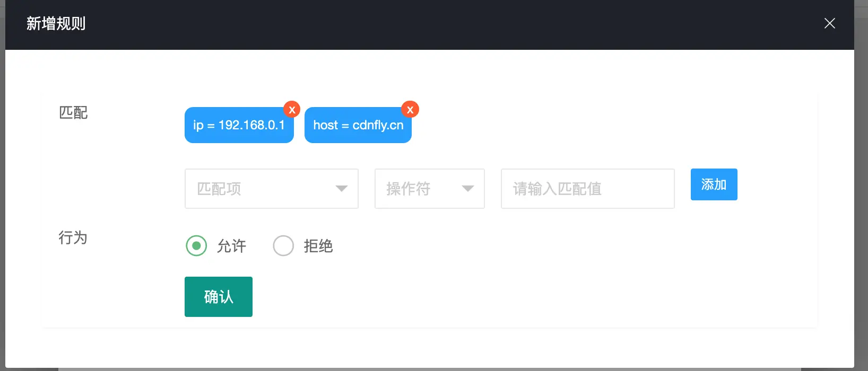Select the 拒绝 radio button
The height and width of the screenshot is (371, 868).
(283, 246)
